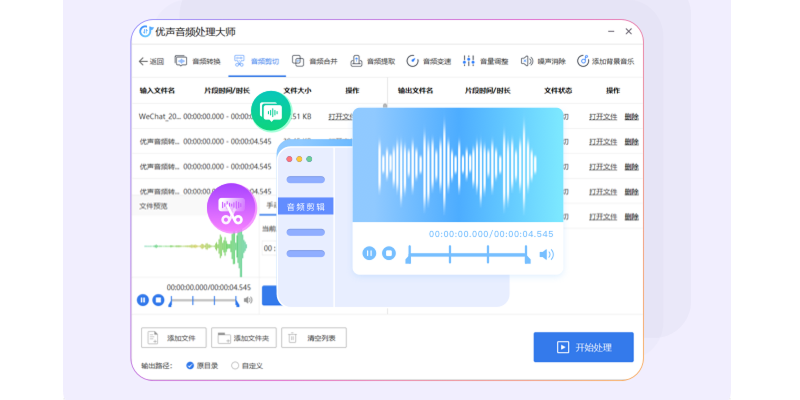800x400 pixels.
Task: Select the 原目录 output path option
Action: tap(190, 366)
